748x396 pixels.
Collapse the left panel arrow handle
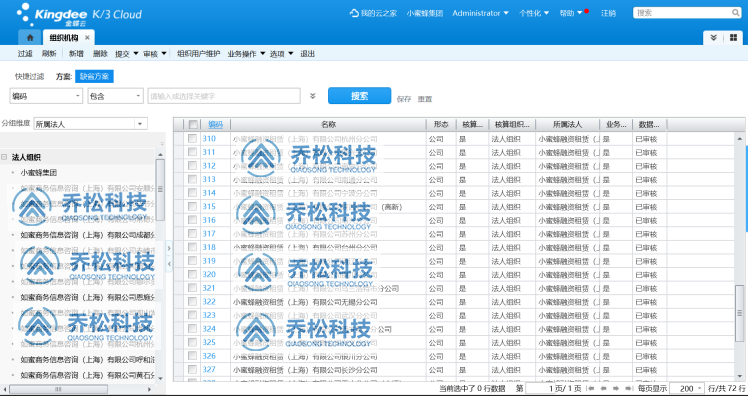tap(169, 263)
